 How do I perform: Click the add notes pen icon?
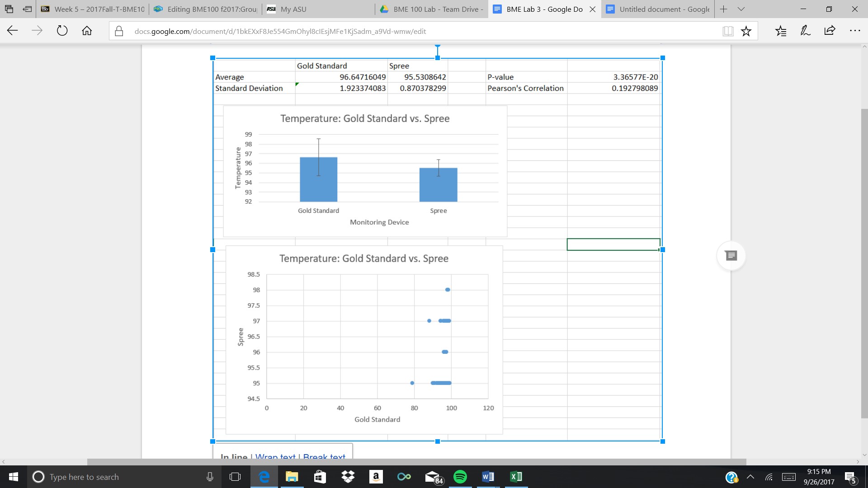(805, 31)
